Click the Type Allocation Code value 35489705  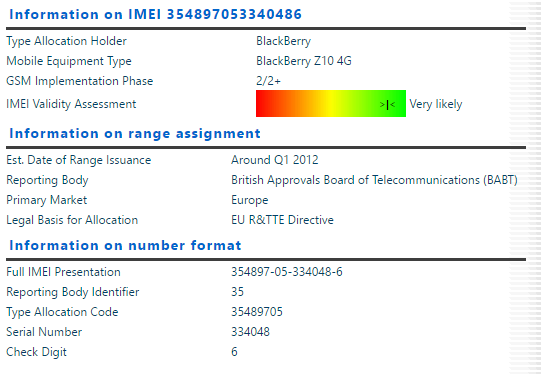pos(257,312)
